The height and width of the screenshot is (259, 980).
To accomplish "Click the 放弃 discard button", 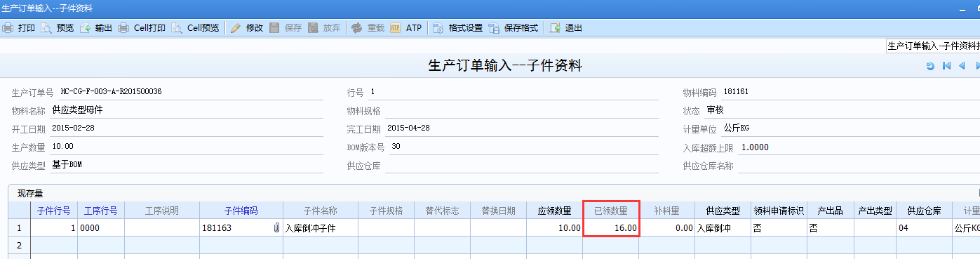I will [323, 28].
